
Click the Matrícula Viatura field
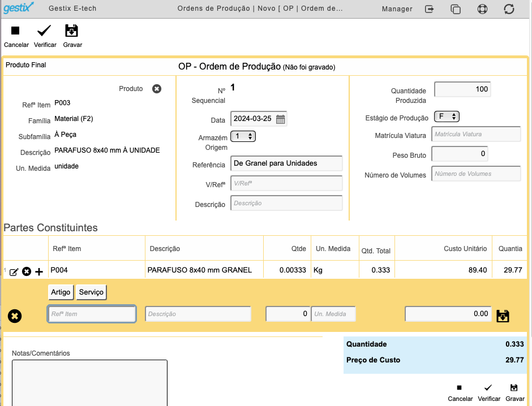point(476,134)
